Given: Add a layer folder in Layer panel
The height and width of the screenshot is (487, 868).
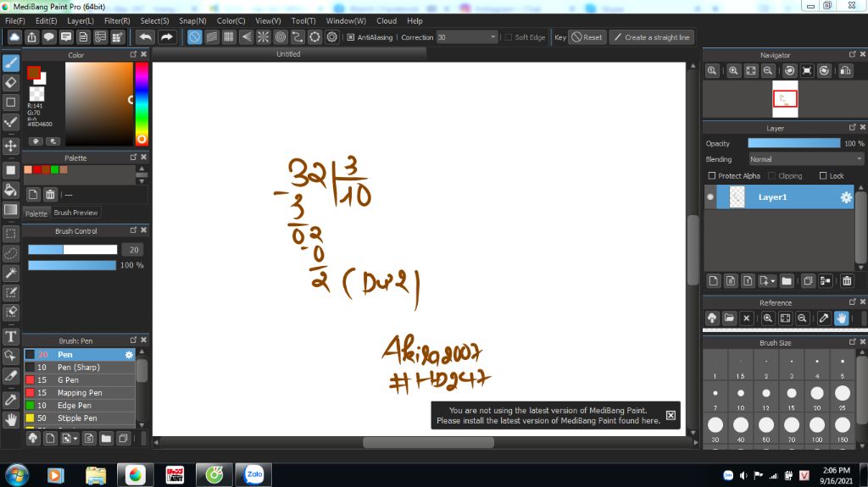Looking at the screenshot, I should [787, 281].
